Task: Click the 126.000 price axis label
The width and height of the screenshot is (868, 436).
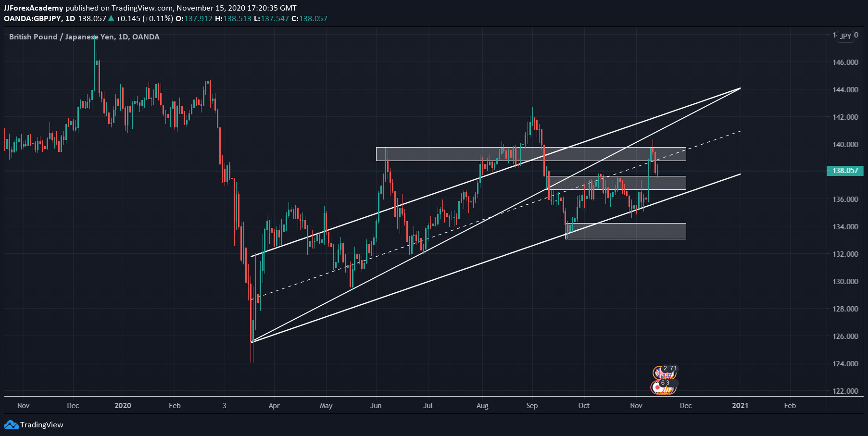Action: (x=845, y=336)
